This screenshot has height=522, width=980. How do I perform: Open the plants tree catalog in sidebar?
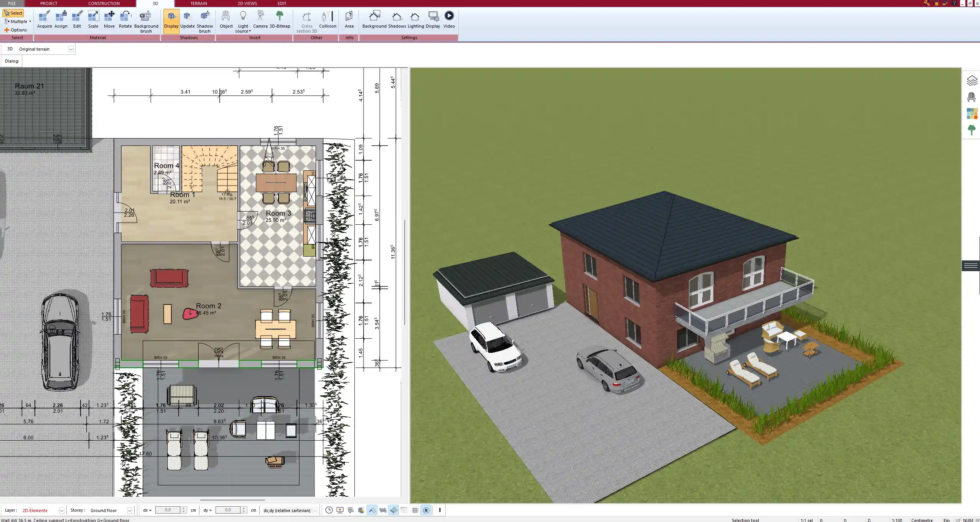972,130
